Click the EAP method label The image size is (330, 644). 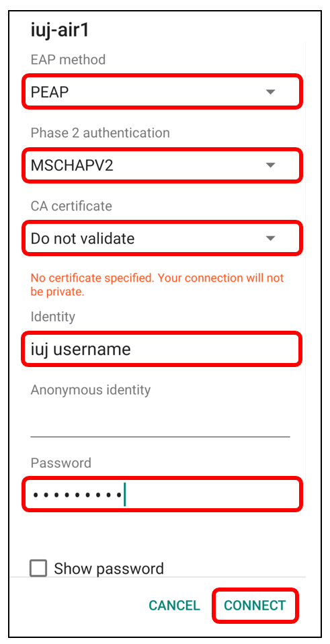coord(68,60)
